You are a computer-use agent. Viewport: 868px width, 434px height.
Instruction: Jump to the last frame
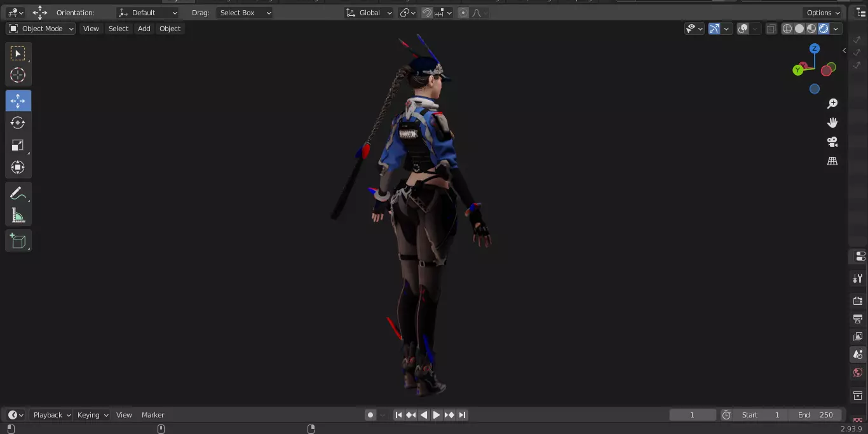point(462,415)
